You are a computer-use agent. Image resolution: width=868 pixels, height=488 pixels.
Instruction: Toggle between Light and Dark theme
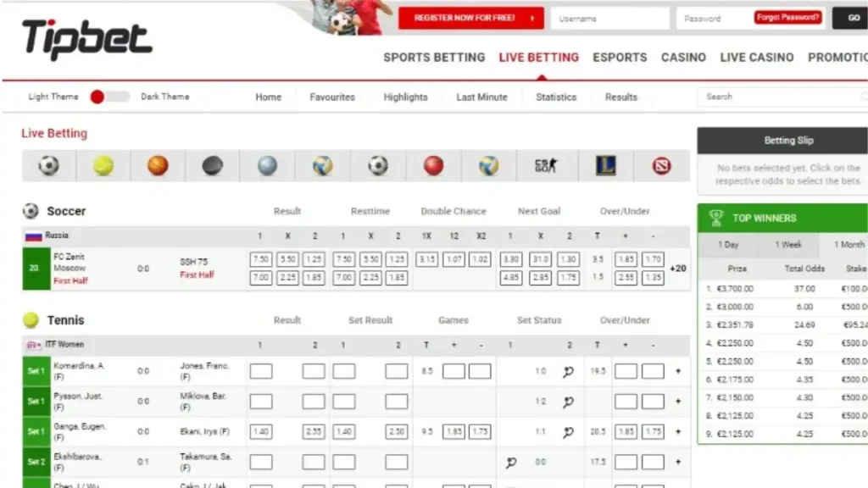[x=109, y=97]
